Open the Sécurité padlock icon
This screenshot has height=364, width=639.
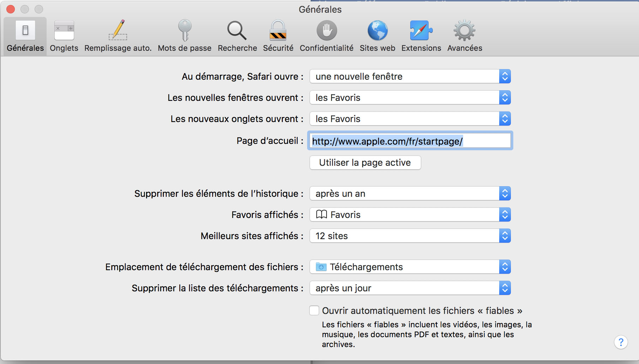coord(278,30)
